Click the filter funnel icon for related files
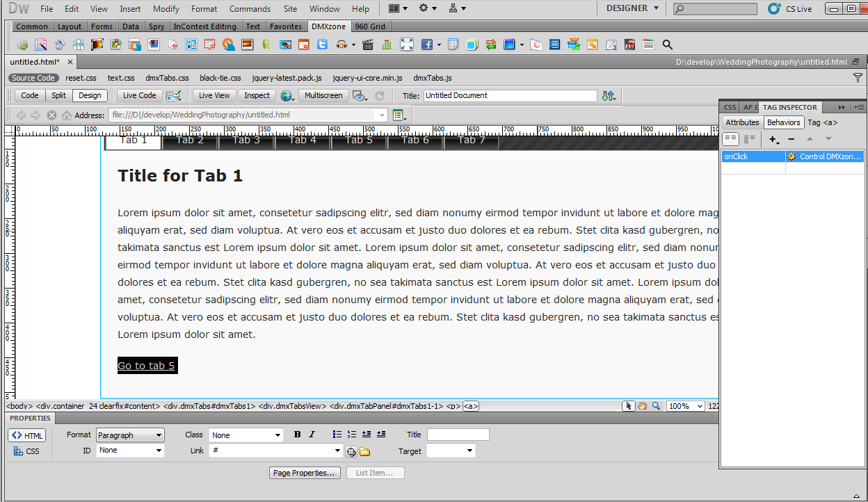868x502 pixels. coord(858,78)
